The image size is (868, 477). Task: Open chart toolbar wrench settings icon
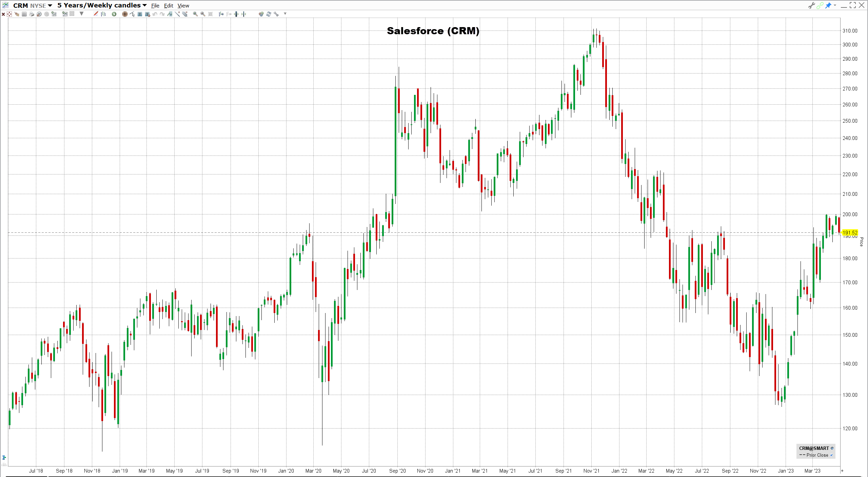(276, 14)
